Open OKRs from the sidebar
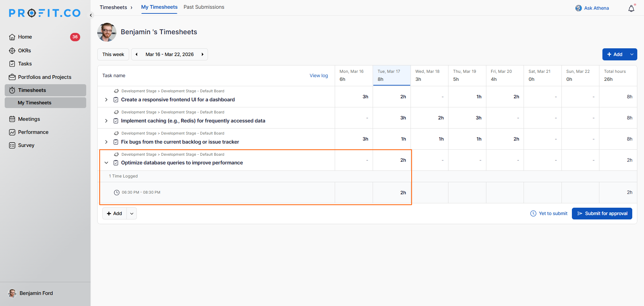The width and height of the screenshot is (644, 306). point(24,51)
